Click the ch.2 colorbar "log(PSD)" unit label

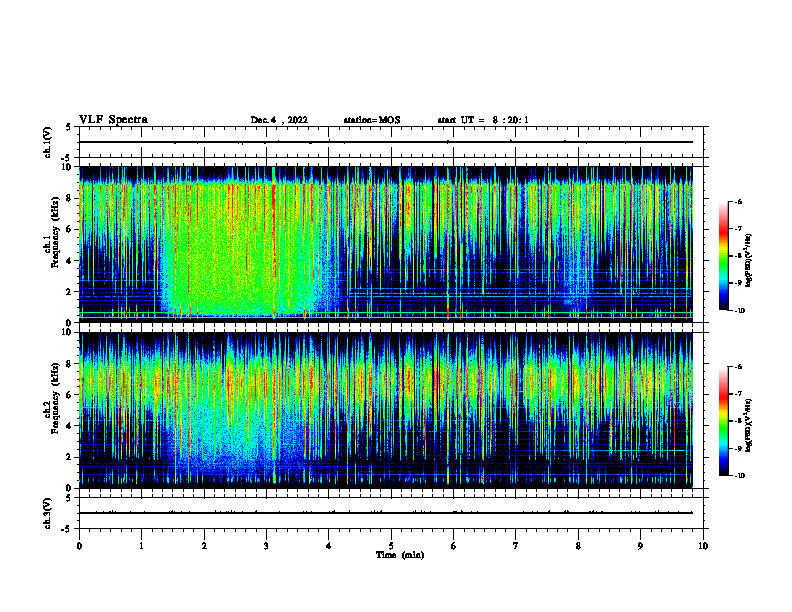tap(749, 425)
